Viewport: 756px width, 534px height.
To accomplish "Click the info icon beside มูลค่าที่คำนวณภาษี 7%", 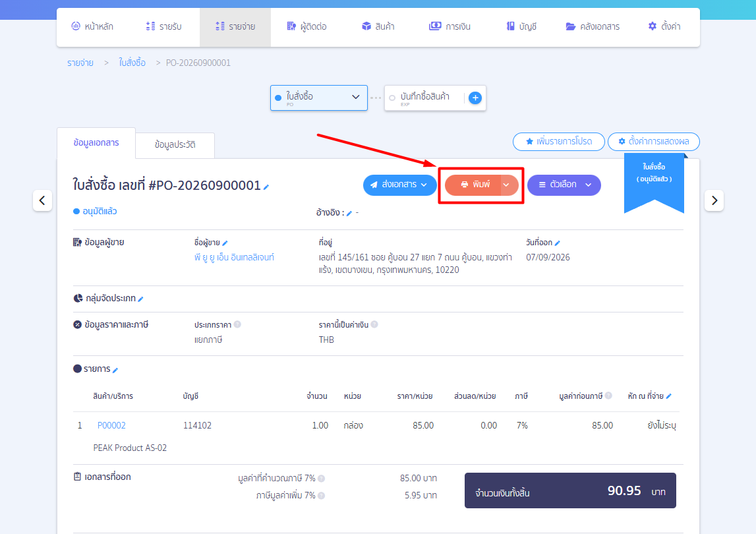I will coord(321,479).
